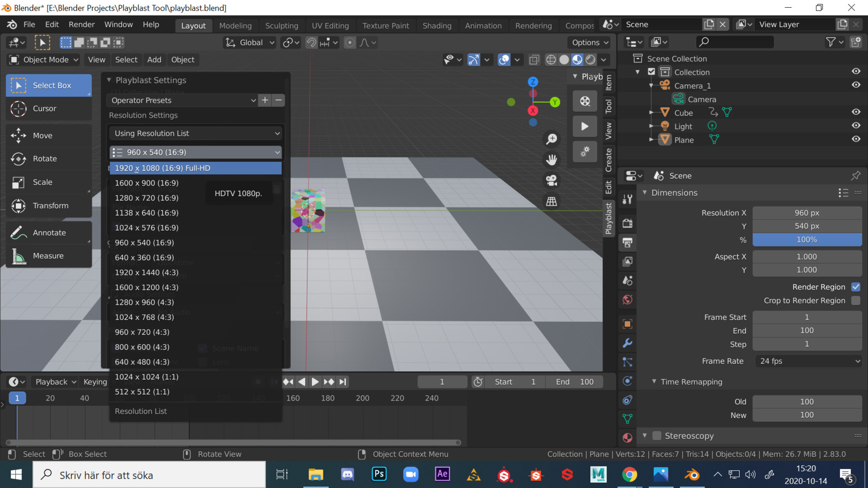Open the Output properties printer icon

[627, 242]
